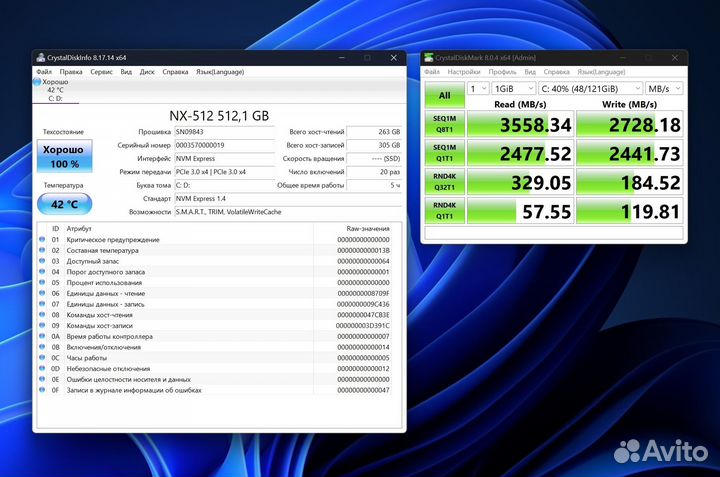
Task: Click status dot for attribute 04
Action: pos(42,271)
